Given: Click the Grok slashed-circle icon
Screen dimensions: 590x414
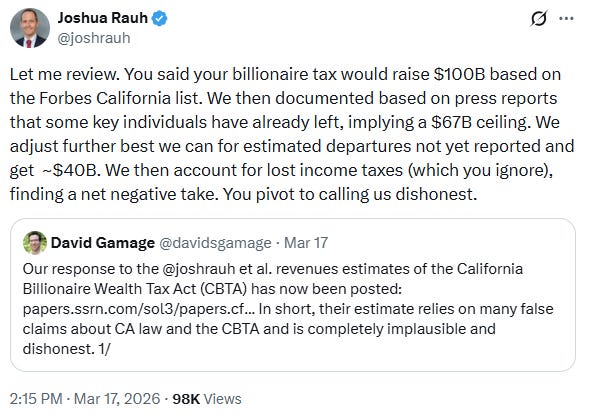Looking at the screenshot, I should (x=538, y=18).
